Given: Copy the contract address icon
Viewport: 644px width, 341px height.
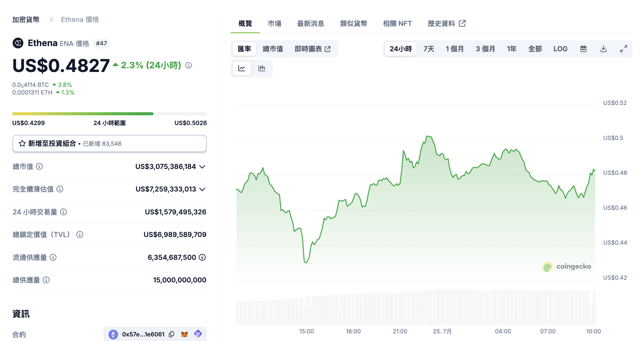Looking at the screenshot, I should pyautogui.click(x=172, y=334).
